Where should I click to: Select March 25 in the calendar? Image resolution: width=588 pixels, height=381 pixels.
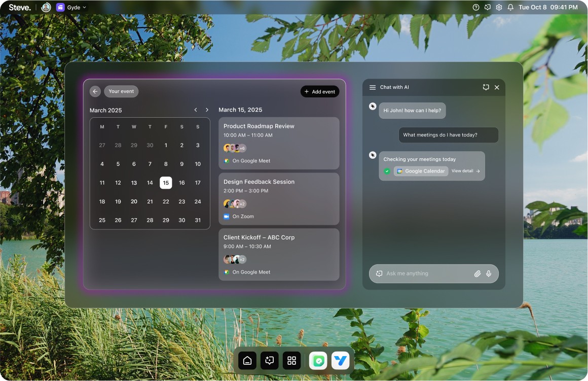coord(102,220)
